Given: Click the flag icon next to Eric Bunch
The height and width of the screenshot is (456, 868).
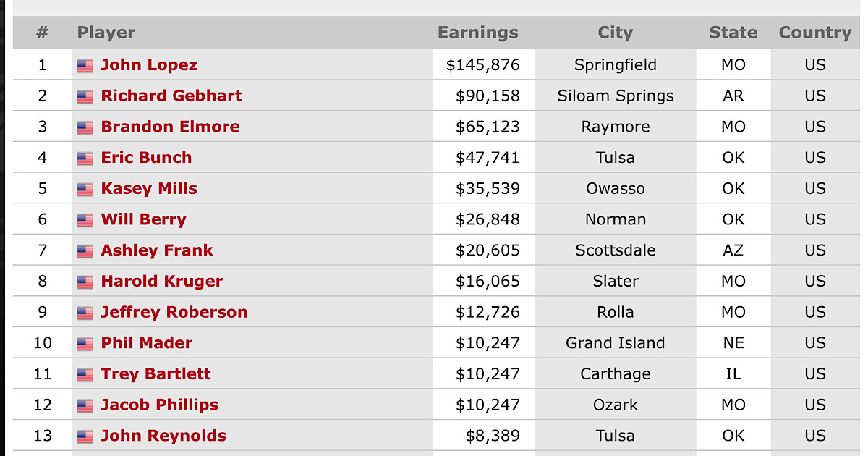Looking at the screenshot, I should point(85,159).
